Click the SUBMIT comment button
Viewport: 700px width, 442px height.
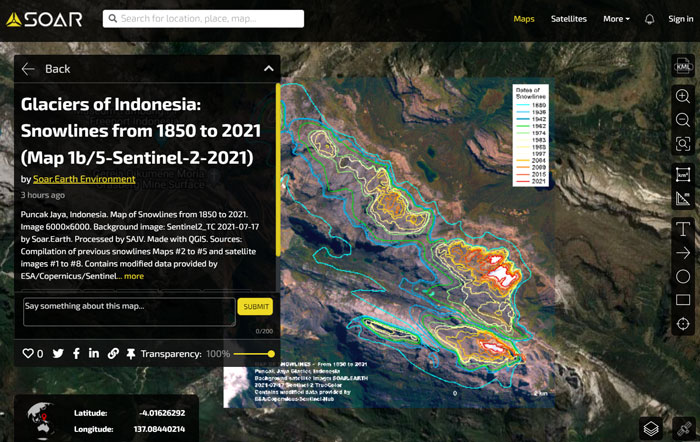point(255,307)
